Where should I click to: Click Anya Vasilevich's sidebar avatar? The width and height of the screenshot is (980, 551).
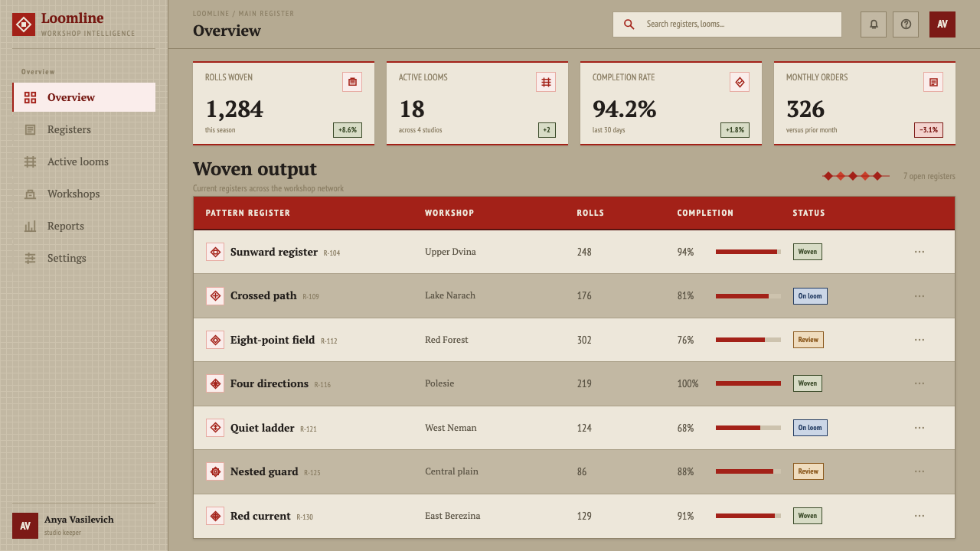pos(25,526)
